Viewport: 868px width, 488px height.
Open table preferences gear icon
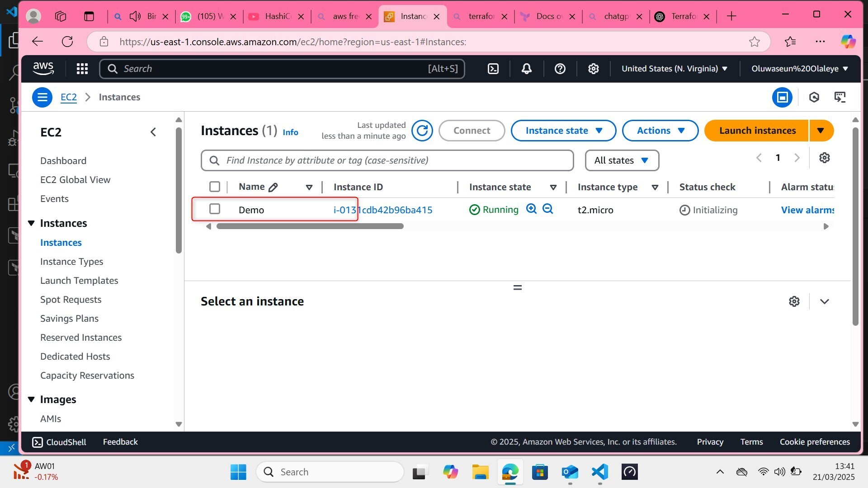[x=825, y=158]
